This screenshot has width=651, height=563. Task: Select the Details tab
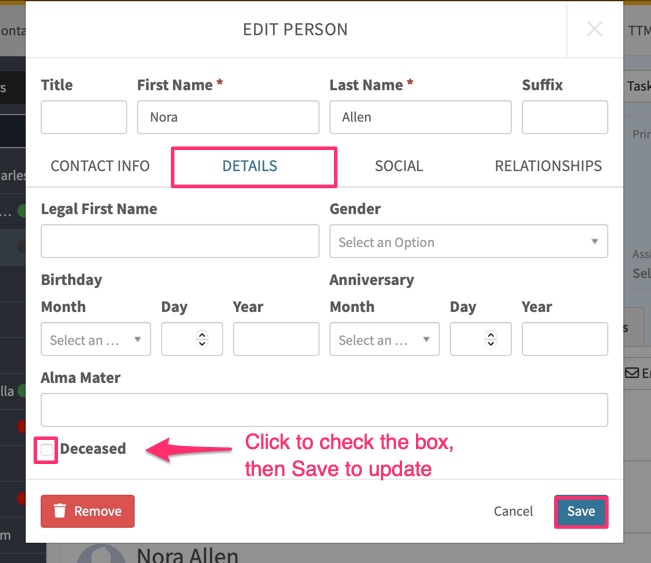pos(250,166)
